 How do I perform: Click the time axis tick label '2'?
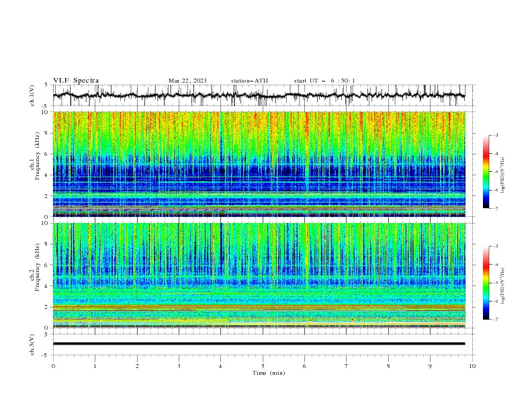pos(137,366)
